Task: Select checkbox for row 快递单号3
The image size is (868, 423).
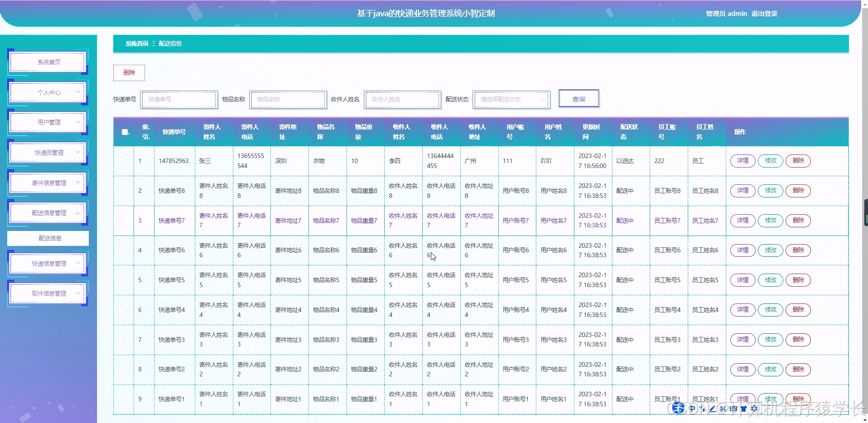Action: point(121,340)
